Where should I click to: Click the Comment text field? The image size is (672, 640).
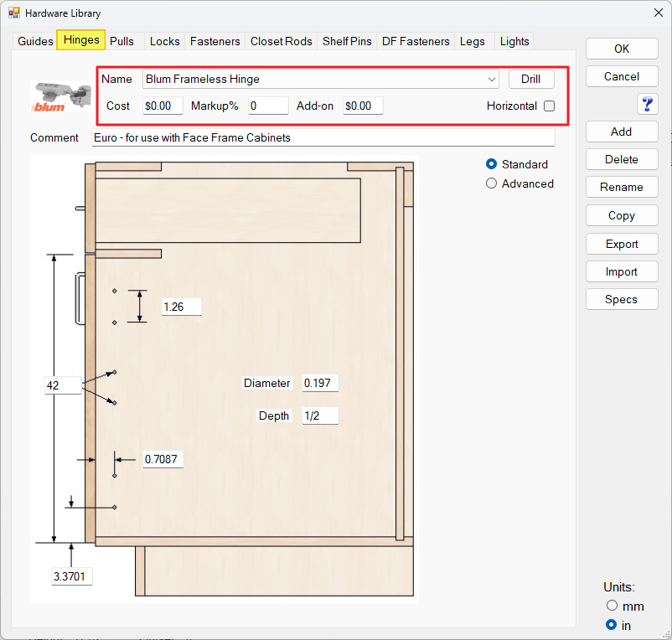coord(323,137)
